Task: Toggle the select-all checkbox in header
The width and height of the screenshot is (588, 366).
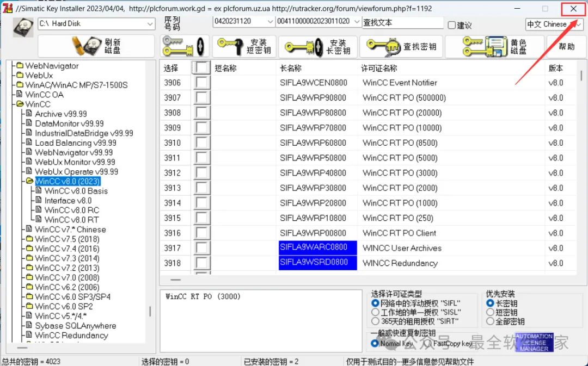Action: pyautogui.click(x=201, y=68)
